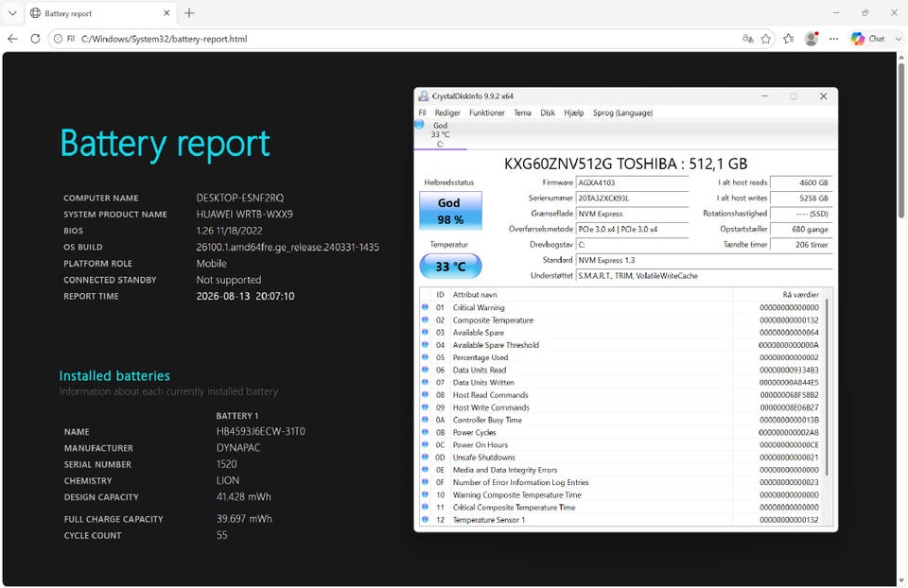Click the serial number field 20TA32XCK93L
Screen dimensions: 908x588
click(x=632, y=198)
